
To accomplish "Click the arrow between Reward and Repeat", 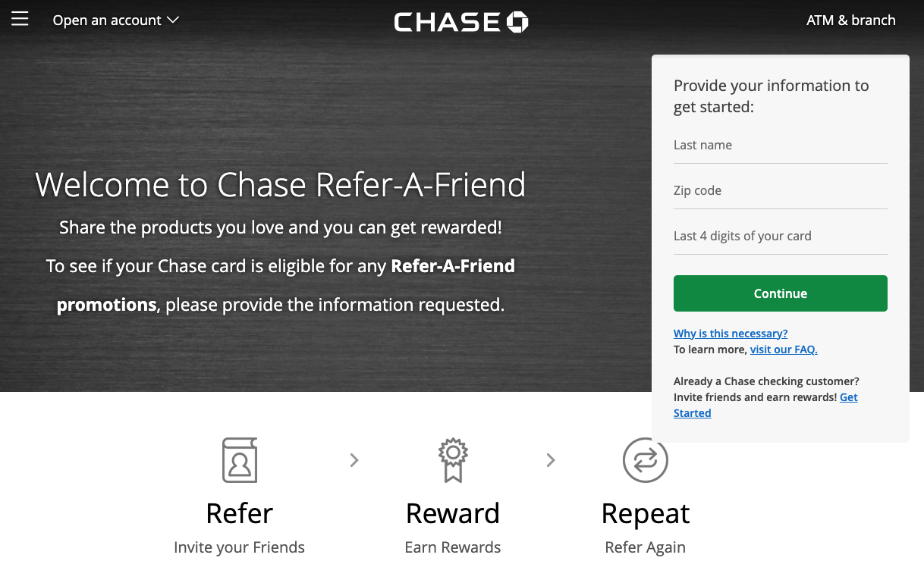I will pyautogui.click(x=551, y=460).
